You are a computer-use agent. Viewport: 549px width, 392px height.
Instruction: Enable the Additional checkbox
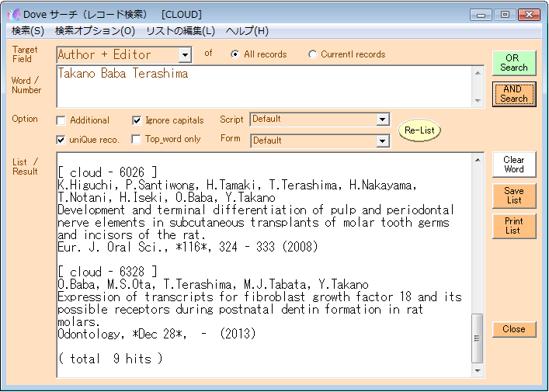click(x=61, y=120)
